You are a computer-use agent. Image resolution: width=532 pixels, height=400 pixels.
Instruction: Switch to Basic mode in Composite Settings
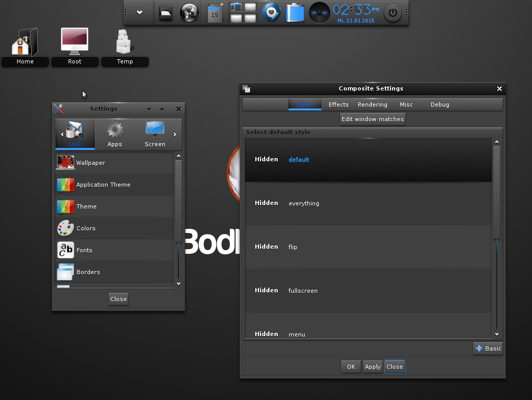tap(488, 349)
